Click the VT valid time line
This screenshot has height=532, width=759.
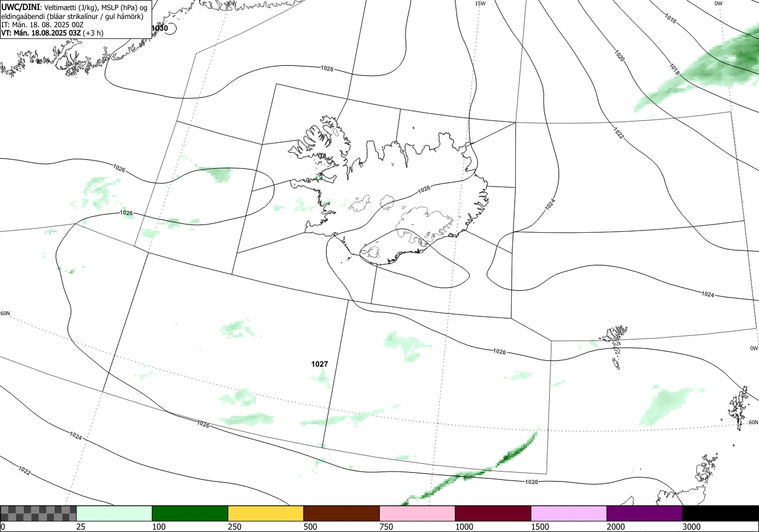[52, 33]
